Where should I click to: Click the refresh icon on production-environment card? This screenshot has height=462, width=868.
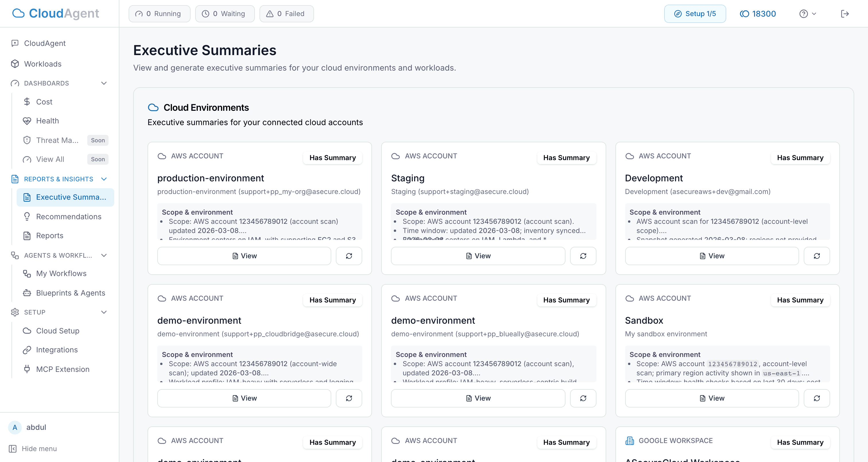click(349, 256)
